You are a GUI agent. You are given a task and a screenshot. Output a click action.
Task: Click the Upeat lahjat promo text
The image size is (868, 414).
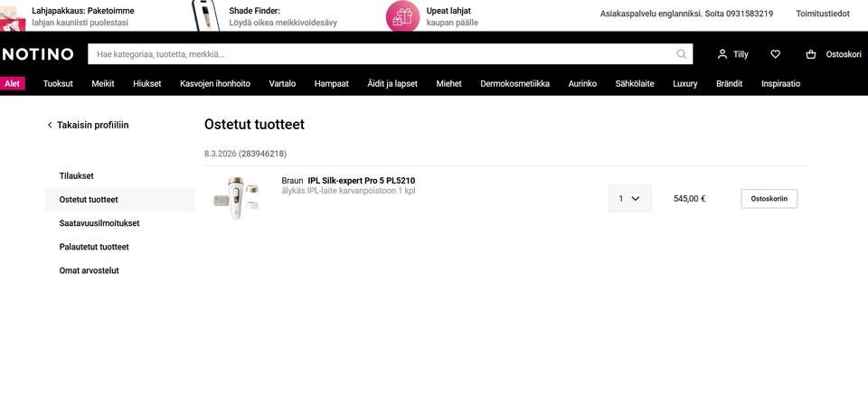(452, 16)
